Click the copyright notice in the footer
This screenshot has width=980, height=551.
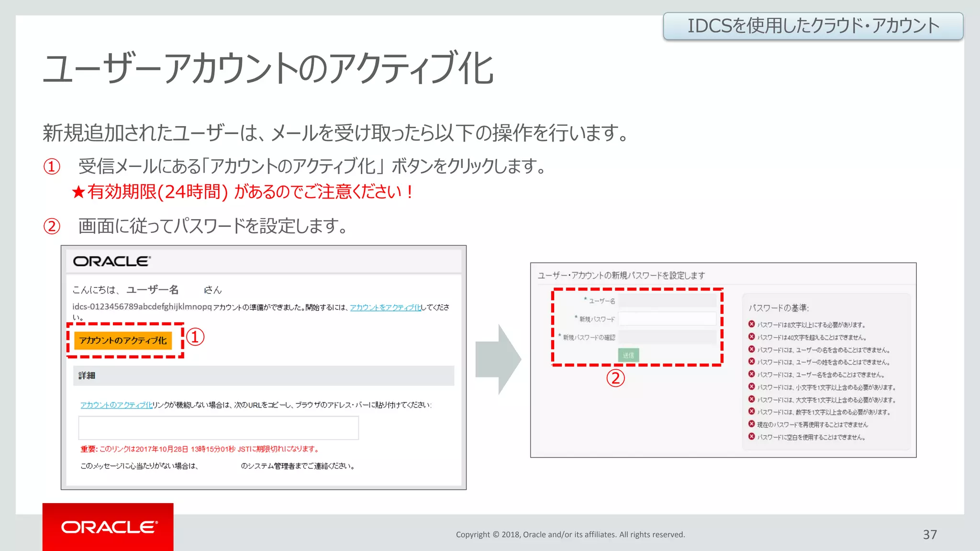pyautogui.click(x=570, y=535)
